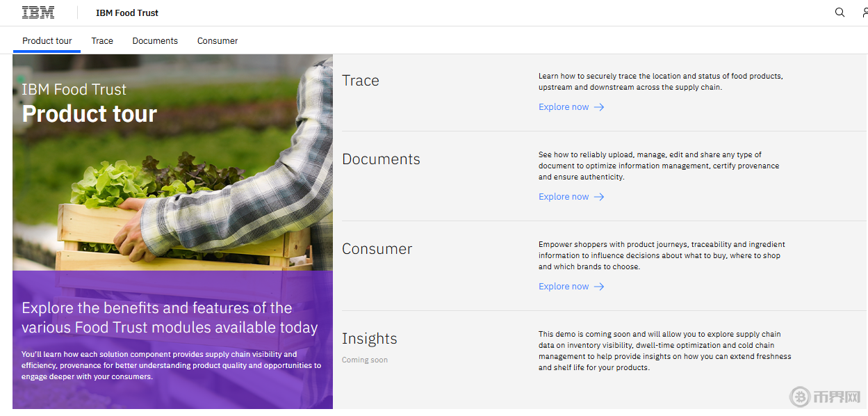
Task: Click the arrow icon beside Consumer's Explore now
Action: tap(599, 287)
